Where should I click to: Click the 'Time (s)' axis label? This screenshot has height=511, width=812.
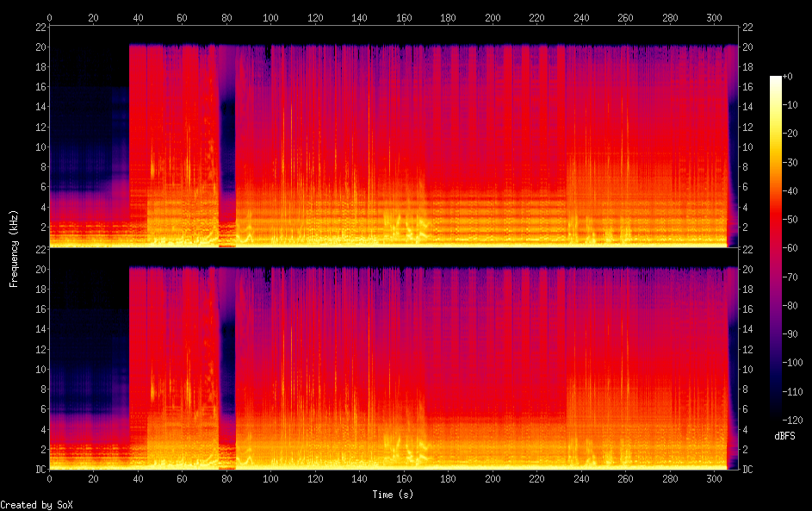coord(394,495)
